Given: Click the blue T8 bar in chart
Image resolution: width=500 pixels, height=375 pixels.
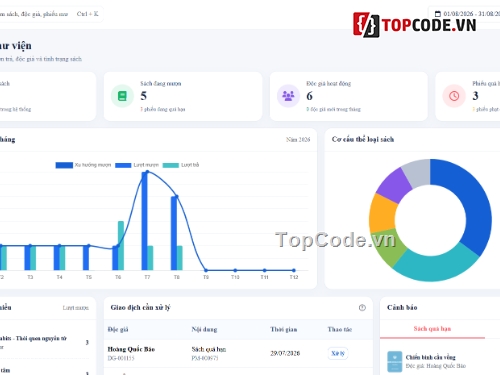Looking at the screenshot, I should tap(174, 233).
